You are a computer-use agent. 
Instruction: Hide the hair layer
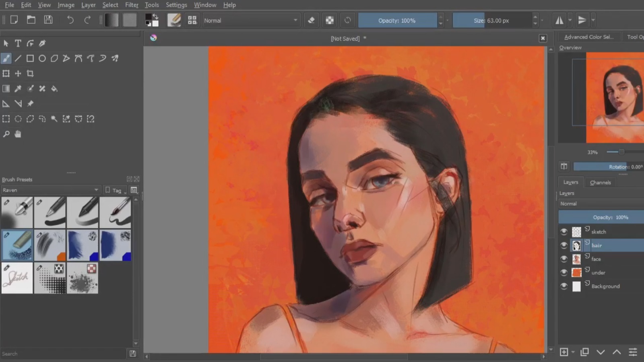pyautogui.click(x=564, y=245)
